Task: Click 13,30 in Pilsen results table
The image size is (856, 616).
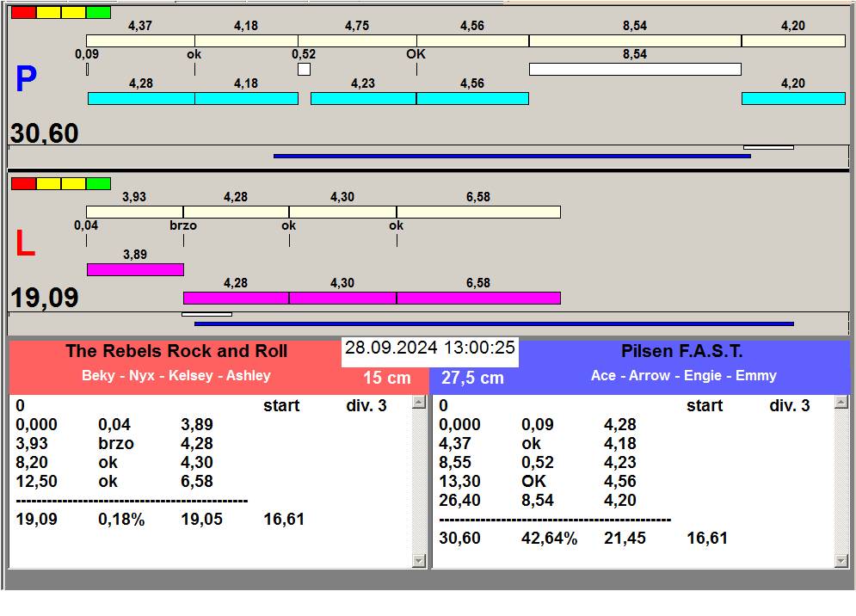Action: [x=459, y=482]
